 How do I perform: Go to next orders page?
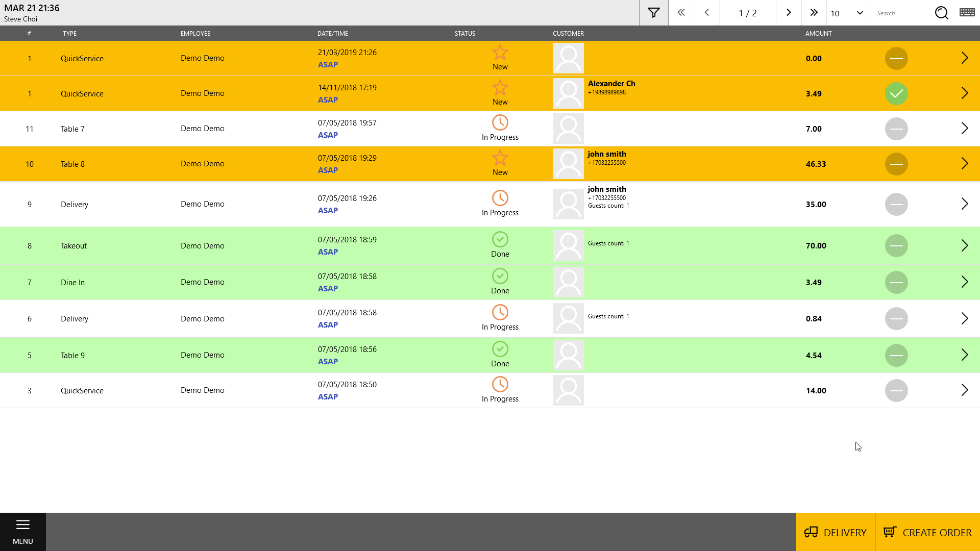point(789,13)
